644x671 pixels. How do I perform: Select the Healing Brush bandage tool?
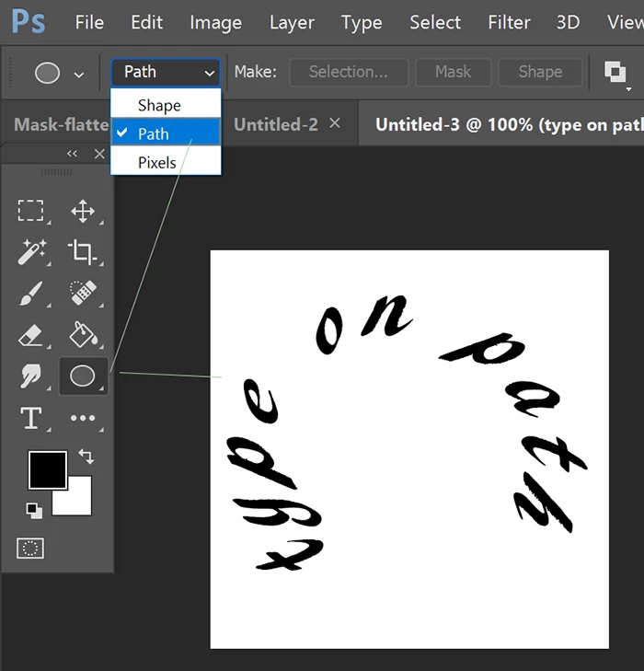click(83, 293)
